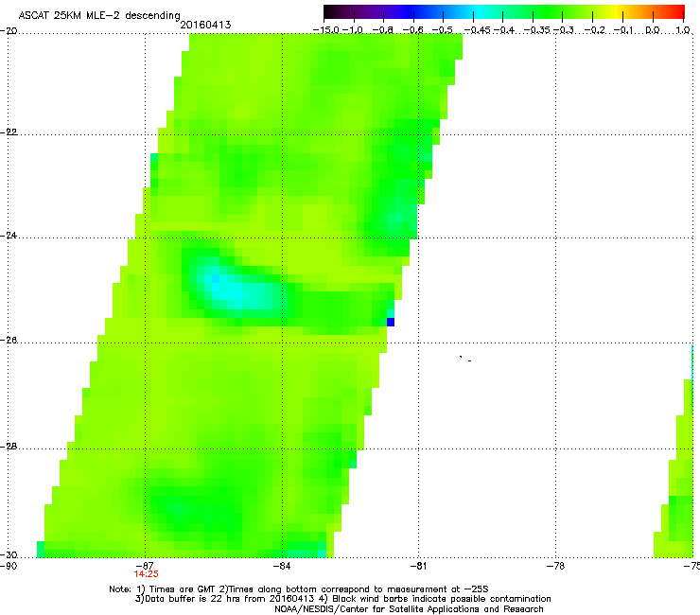Image resolution: width=700 pixels, height=615 pixels.
Task: Click the colorbar label 0.0
Action: 653,30
